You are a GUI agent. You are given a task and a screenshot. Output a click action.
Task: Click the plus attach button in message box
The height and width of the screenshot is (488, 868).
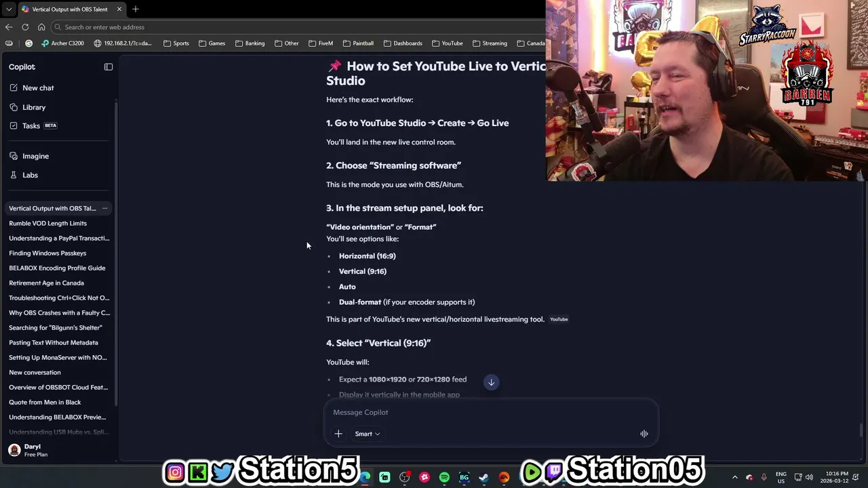pyautogui.click(x=338, y=434)
